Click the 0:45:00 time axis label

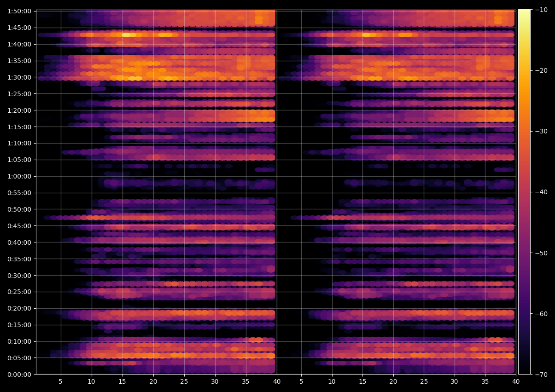point(19,226)
